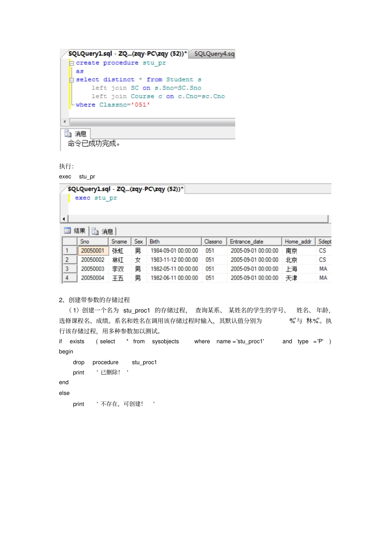The height and width of the screenshot is (555, 392).
Task: Open the 消息 tab under first query
Action: [76, 134]
